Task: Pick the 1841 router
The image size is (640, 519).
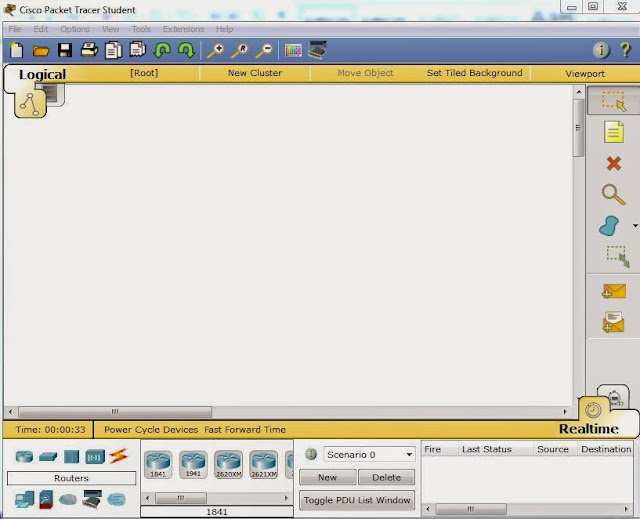Action: click(x=158, y=464)
